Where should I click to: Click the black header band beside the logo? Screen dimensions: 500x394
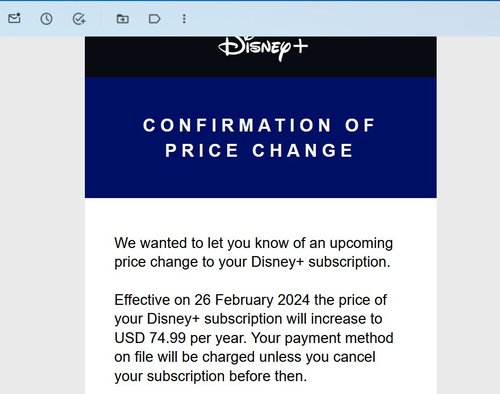tap(373, 57)
